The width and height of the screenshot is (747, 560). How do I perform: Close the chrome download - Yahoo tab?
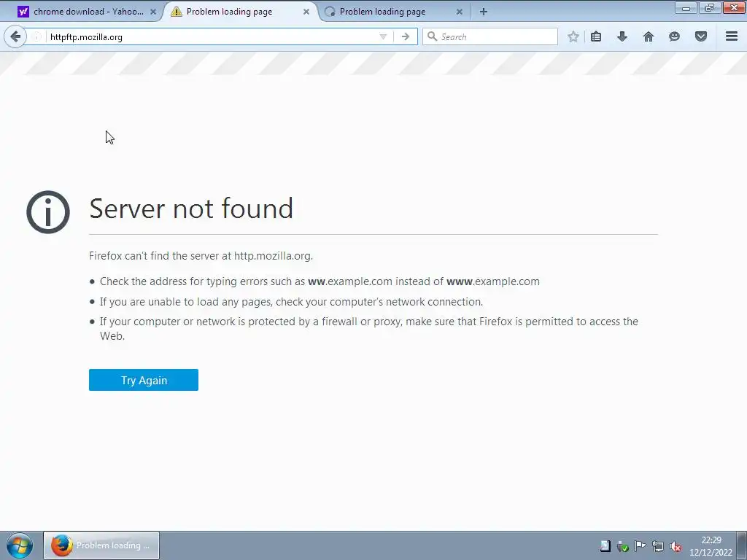153,12
